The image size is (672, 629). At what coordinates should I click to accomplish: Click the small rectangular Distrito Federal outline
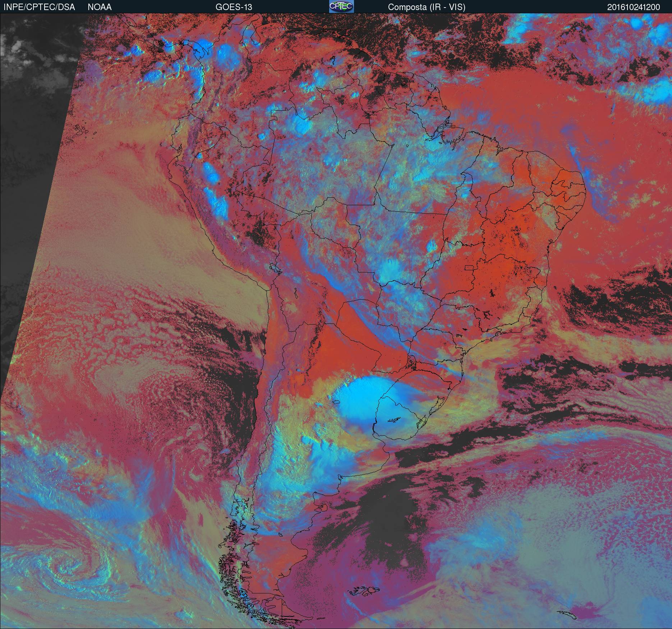470,267
